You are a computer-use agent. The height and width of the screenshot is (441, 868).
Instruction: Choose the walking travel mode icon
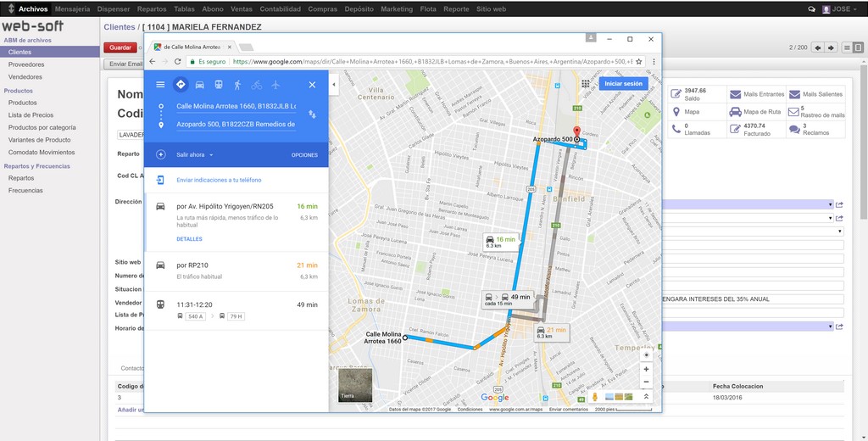pos(237,85)
